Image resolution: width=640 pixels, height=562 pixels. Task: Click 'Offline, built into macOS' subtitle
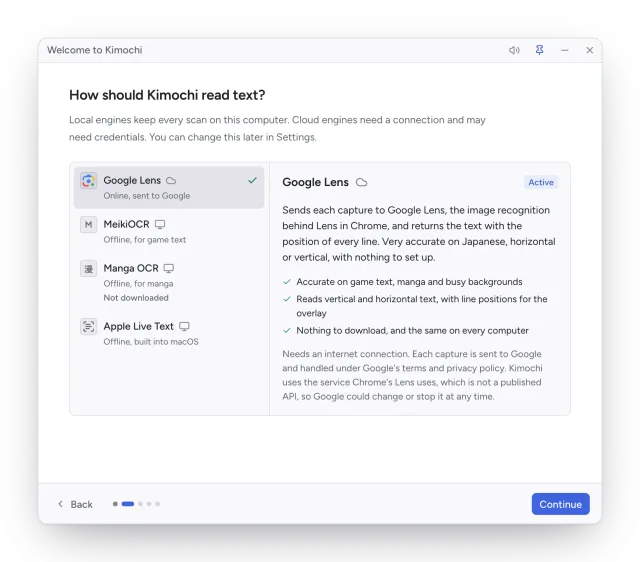(151, 342)
